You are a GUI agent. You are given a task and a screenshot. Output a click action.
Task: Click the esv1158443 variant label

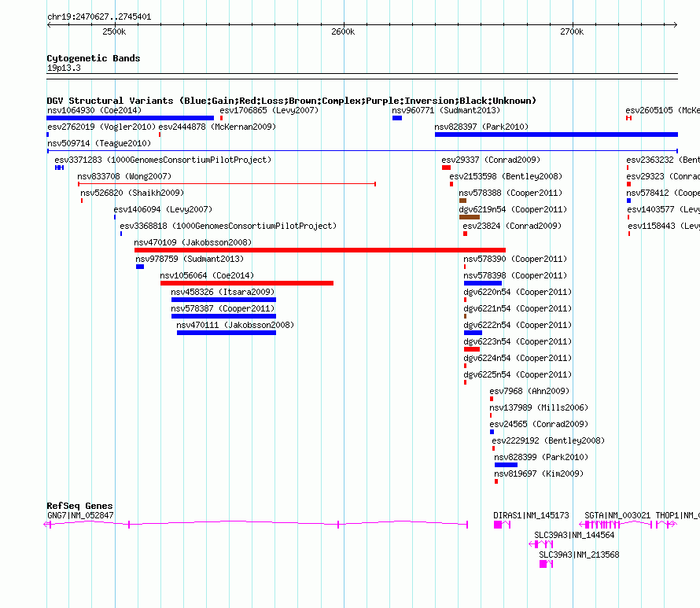click(664, 226)
